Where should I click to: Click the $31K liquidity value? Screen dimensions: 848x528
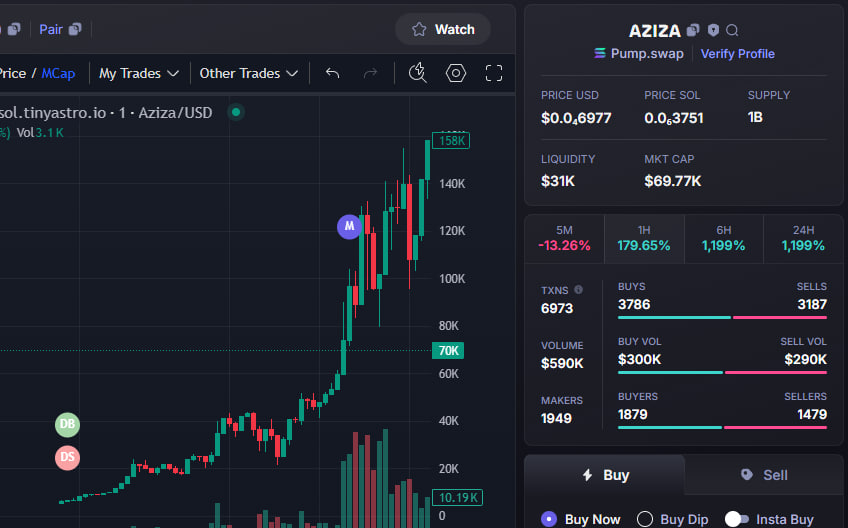558,181
